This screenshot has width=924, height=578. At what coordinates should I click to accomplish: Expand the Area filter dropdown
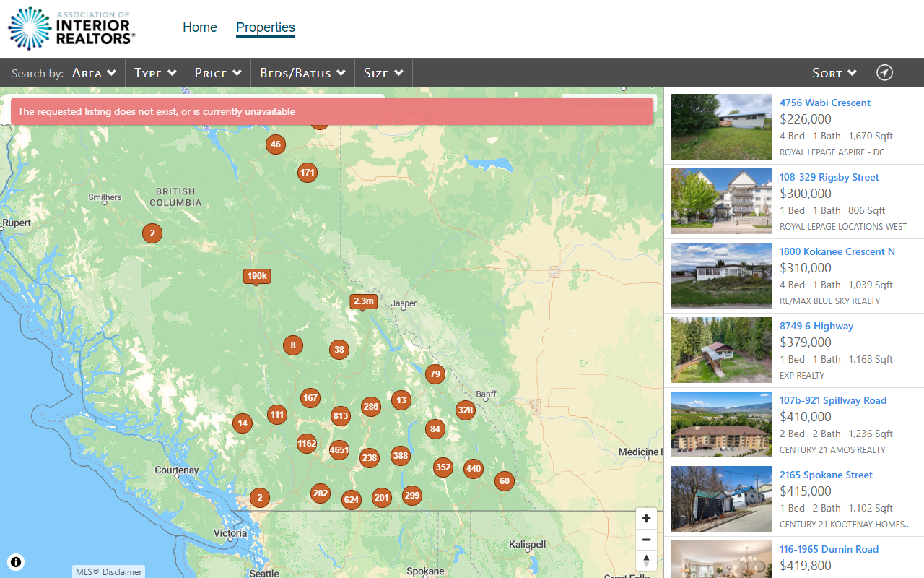(x=95, y=73)
